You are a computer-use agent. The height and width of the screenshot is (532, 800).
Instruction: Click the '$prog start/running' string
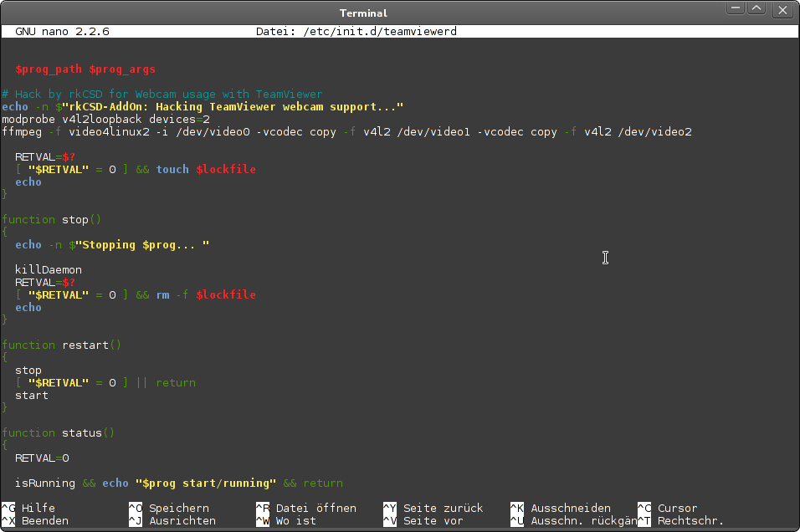206,483
